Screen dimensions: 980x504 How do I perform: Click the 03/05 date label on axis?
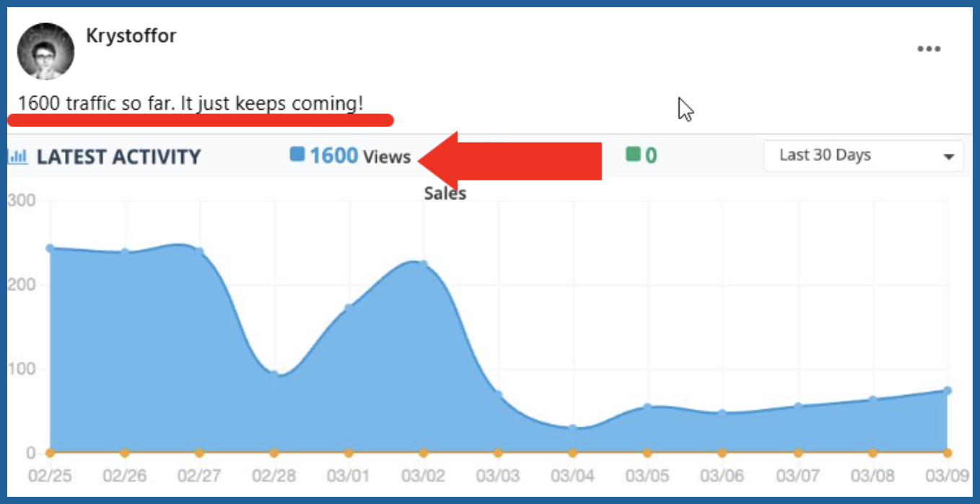[x=647, y=477]
